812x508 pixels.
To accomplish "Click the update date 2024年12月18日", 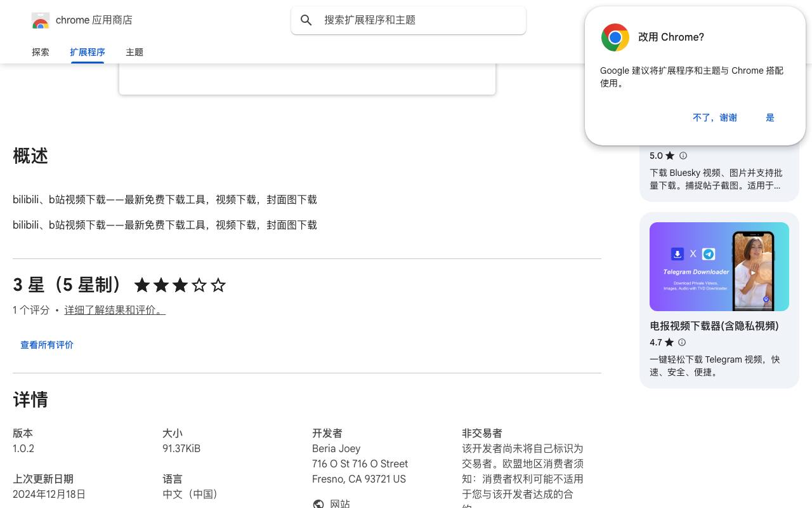I will point(49,494).
